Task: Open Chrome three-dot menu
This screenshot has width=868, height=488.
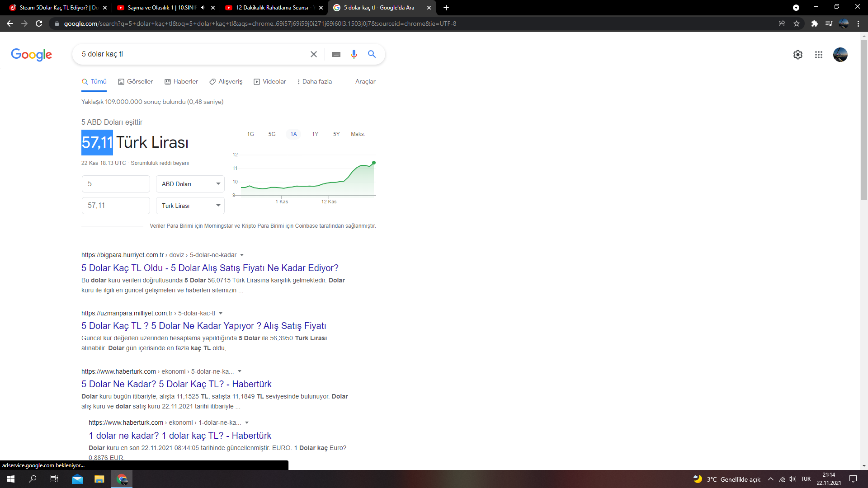Action: pyautogui.click(x=858, y=23)
